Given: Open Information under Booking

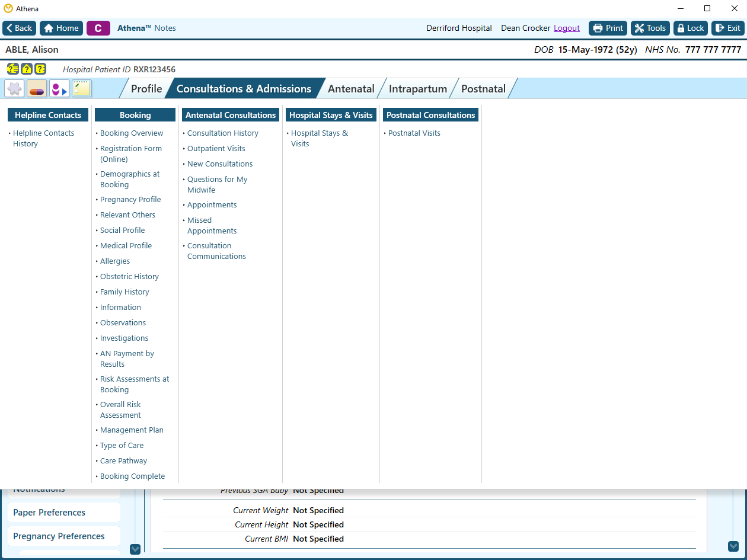Looking at the screenshot, I should (x=120, y=308).
